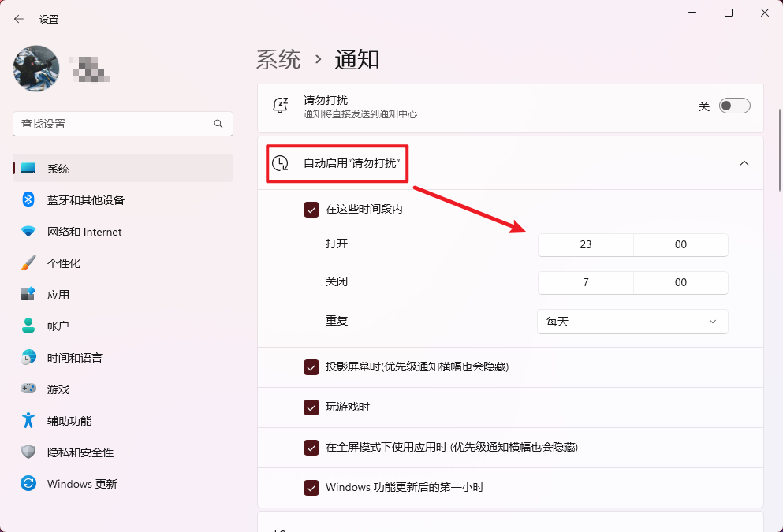Open Privacy and security via the shield icon
Viewport: 783px width, 532px height.
29,452
